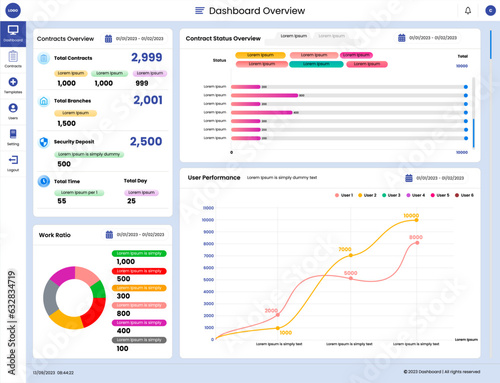Click yellow status tag in first status row
The height and width of the screenshot is (383, 500).
(260, 55)
